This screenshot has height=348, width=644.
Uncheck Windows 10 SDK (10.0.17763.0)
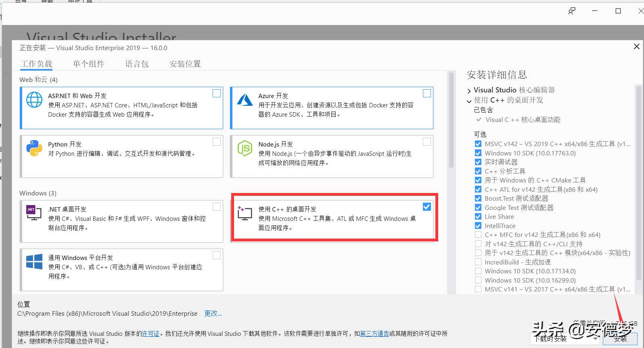478,153
